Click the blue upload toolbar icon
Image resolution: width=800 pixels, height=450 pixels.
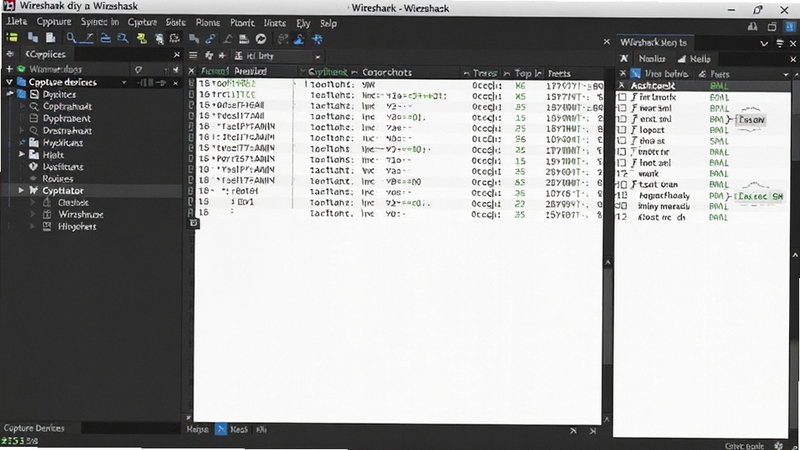pos(299,39)
